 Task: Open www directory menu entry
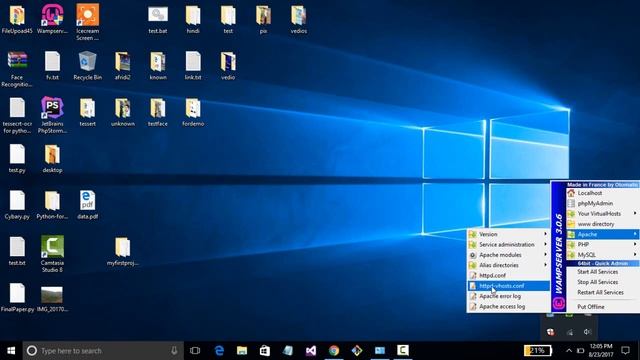coord(602,224)
